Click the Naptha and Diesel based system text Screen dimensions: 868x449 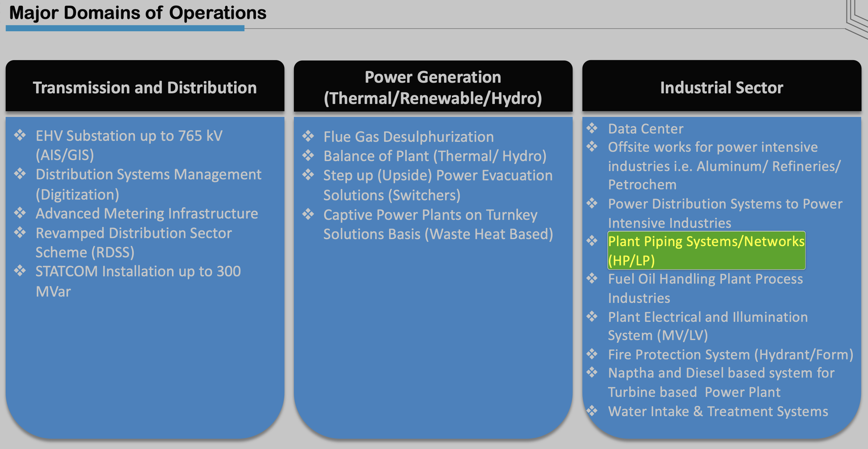click(x=721, y=382)
